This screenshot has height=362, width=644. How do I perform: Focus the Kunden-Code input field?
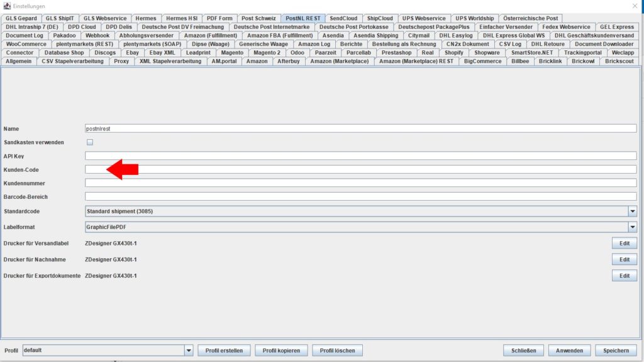tap(360, 169)
